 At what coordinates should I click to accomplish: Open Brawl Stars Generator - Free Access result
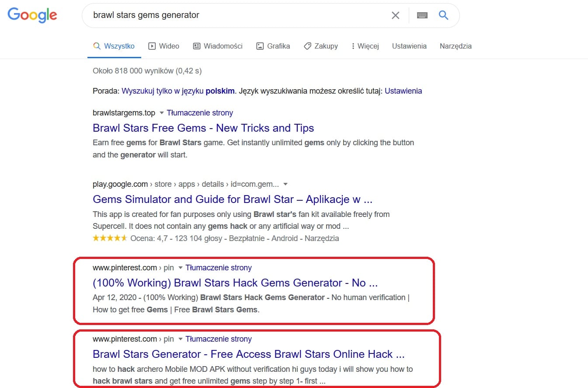[x=249, y=354]
